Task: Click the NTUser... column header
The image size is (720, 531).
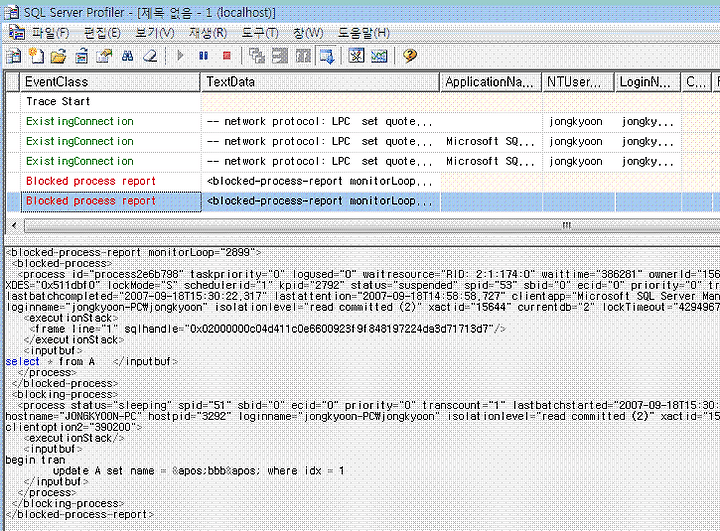Action: pyautogui.click(x=578, y=82)
